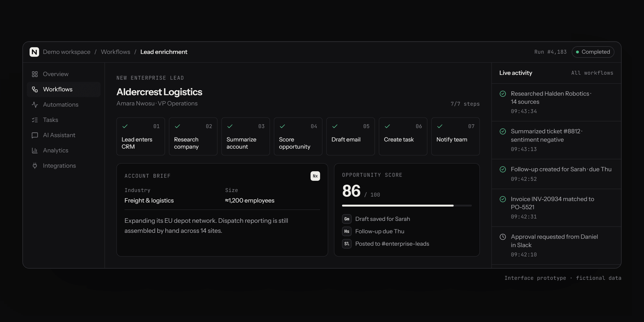The height and width of the screenshot is (322, 644).
Task: Click the Aldercrest Logistics heading
Action: [x=159, y=92]
